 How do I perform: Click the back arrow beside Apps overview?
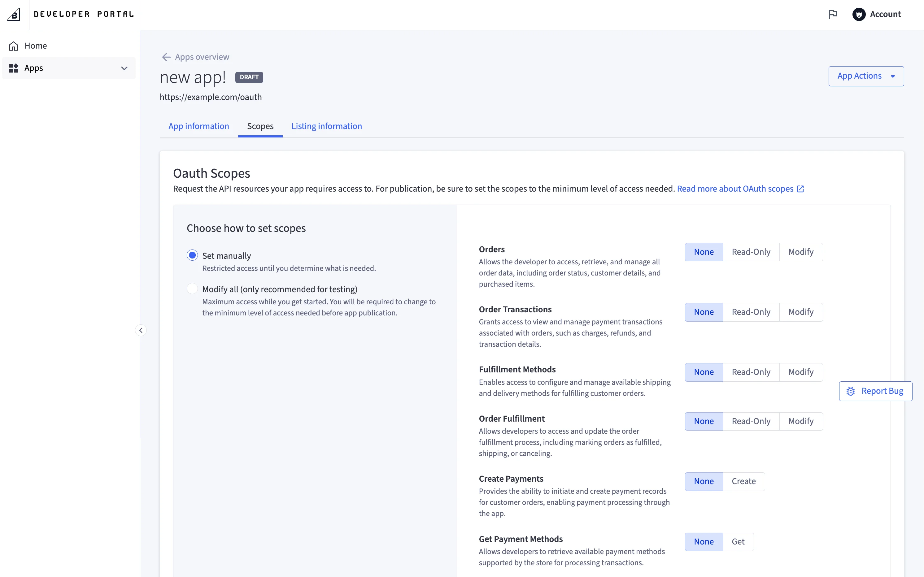(x=166, y=57)
